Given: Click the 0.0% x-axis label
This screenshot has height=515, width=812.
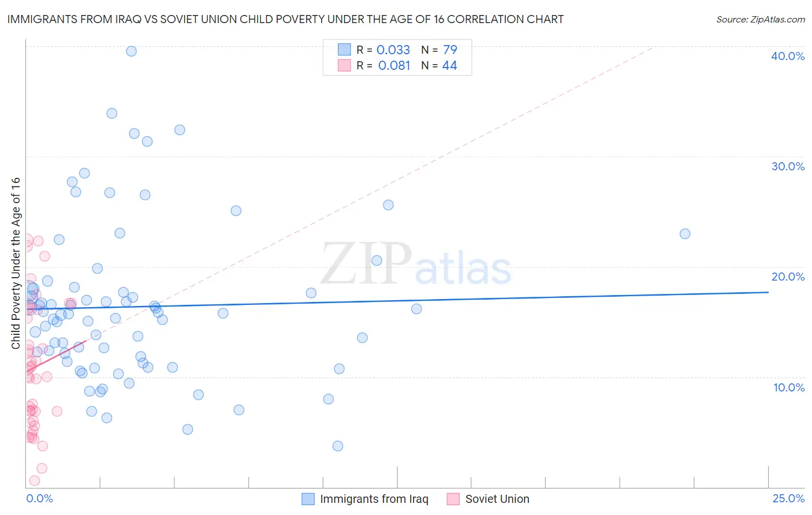Looking at the screenshot, I should click(x=39, y=498).
